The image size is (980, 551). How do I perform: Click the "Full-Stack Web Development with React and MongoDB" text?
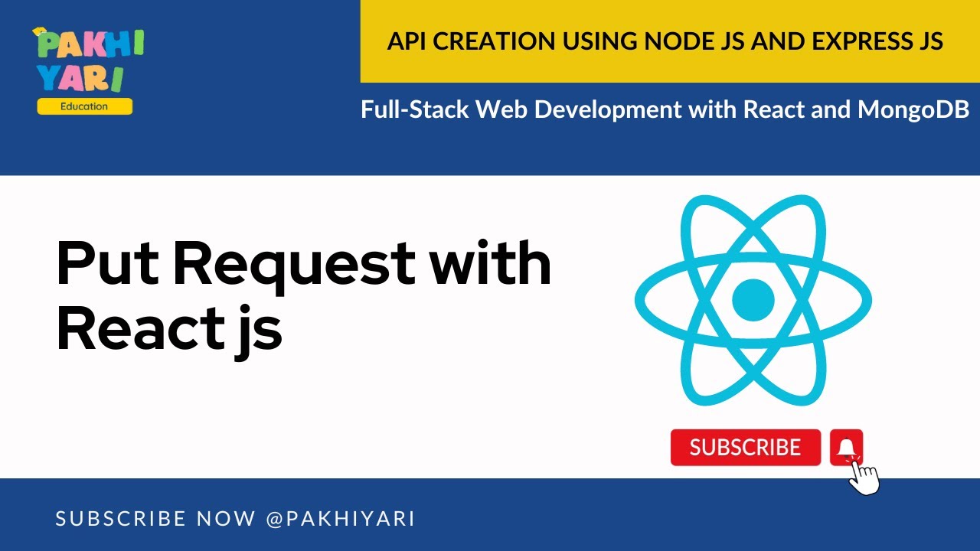(665, 109)
